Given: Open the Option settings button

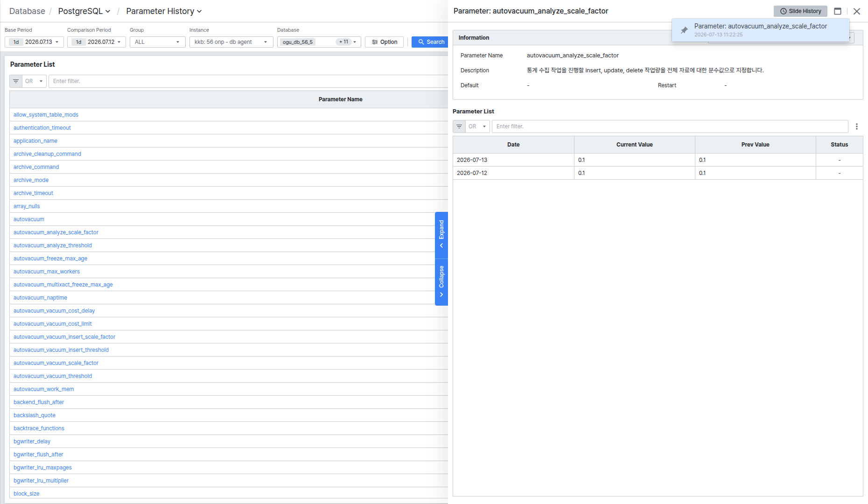Looking at the screenshot, I should (x=384, y=42).
